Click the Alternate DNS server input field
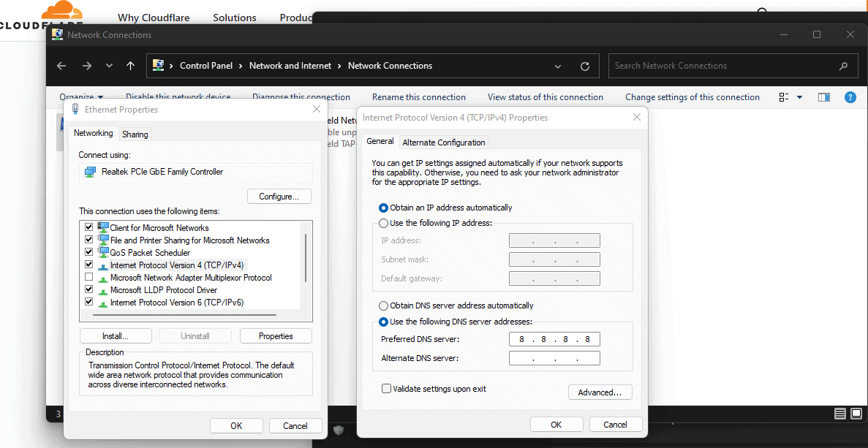 (554, 357)
